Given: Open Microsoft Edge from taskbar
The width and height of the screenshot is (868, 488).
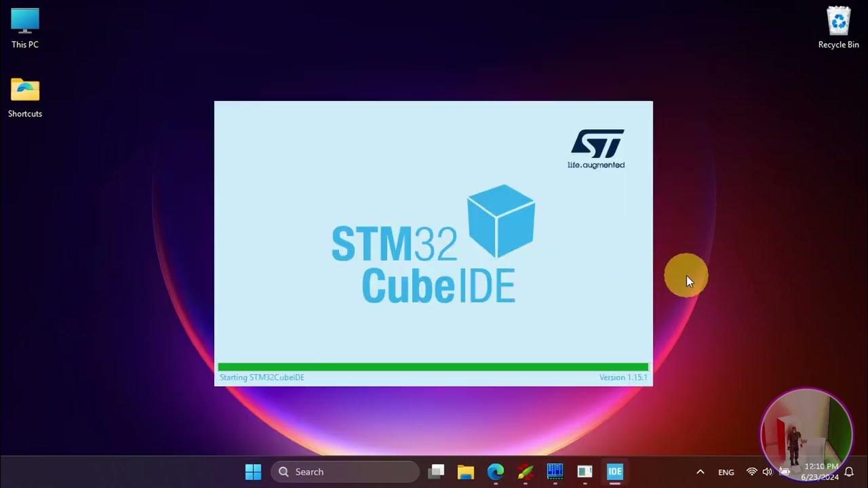Looking at the screenshot, I should pyautogui.click(x=496, y=472).
